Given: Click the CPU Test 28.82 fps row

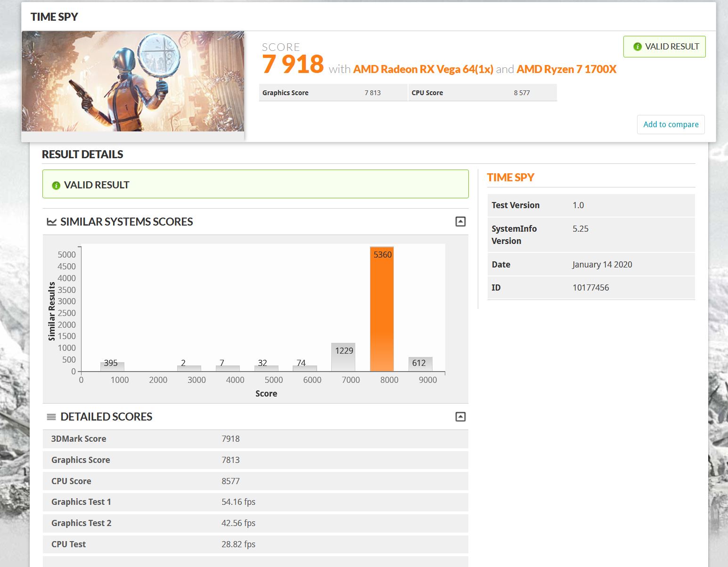Looking at the screenshot, I should tap(255, 544).
